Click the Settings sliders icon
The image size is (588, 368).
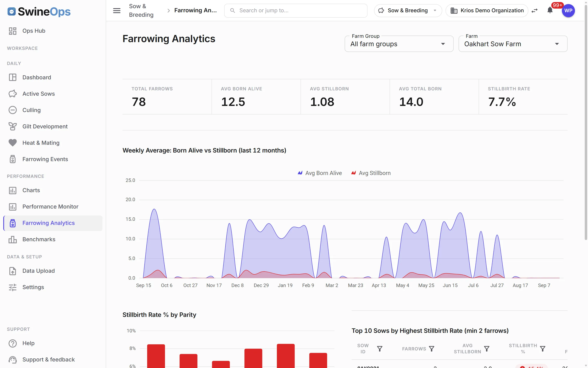[13, 287]
